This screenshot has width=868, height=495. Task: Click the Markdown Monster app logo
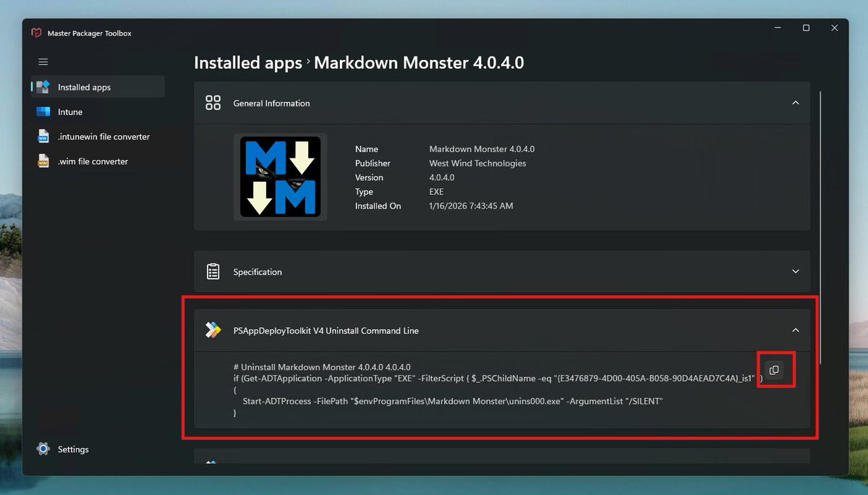tap(281, 177)
